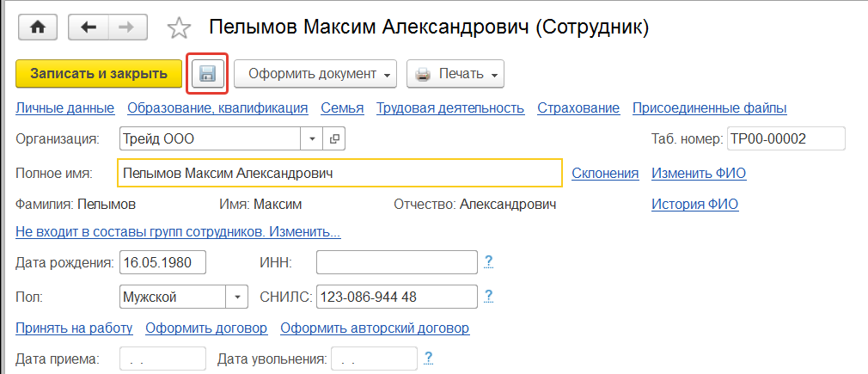Go to Образование, квалификация section
The height and width of the screenshot is (374, 868).
pos(217,108)
